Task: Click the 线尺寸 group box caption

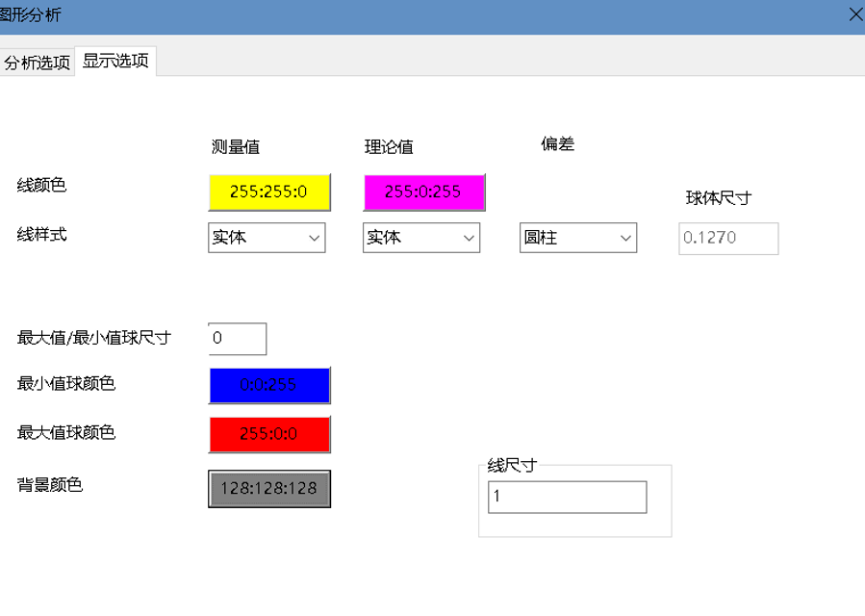Action: coord(511,466)
